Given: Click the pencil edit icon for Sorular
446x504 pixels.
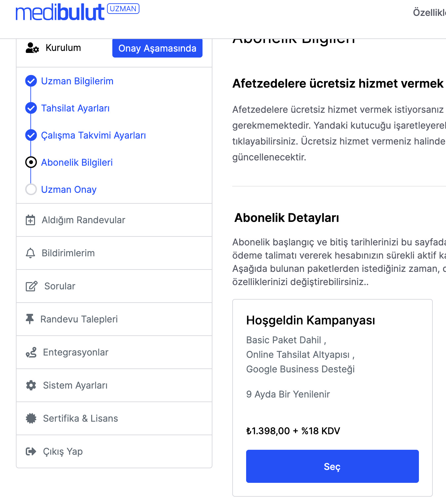Looking at the screenshot, I should 31,286.
